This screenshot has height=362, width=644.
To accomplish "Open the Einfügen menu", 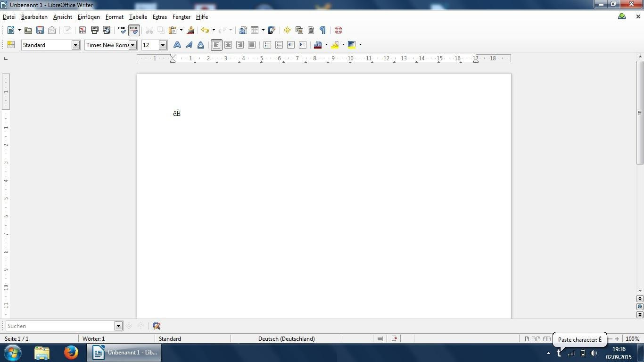I will tap(89, 17).
